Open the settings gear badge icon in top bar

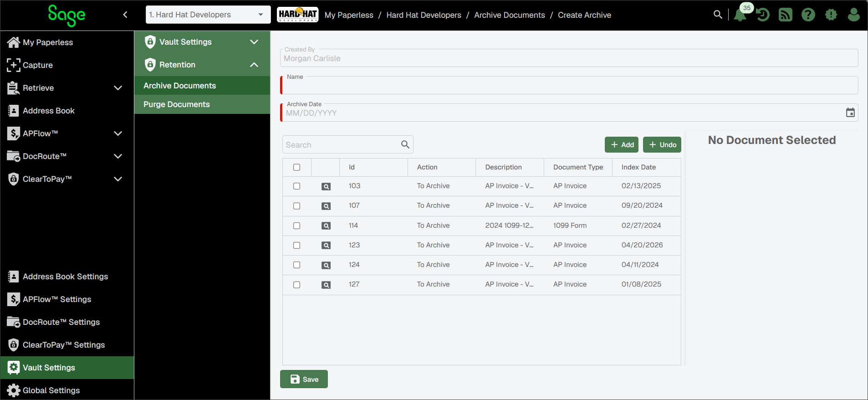[831, 15]
